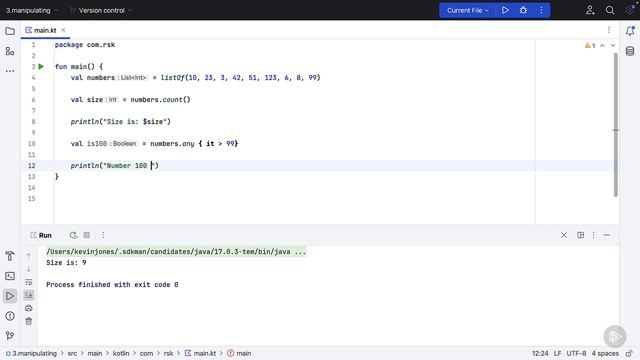
Task: Click src in the breadcrumb bar
Action: (x=72, y=353)
